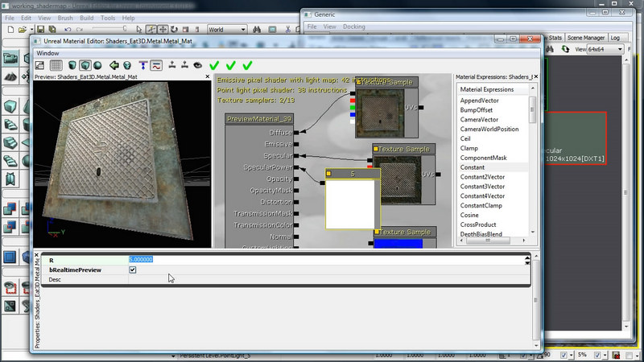
Task: Select the cylinder preview shape icon
Action: click(72, 65)
